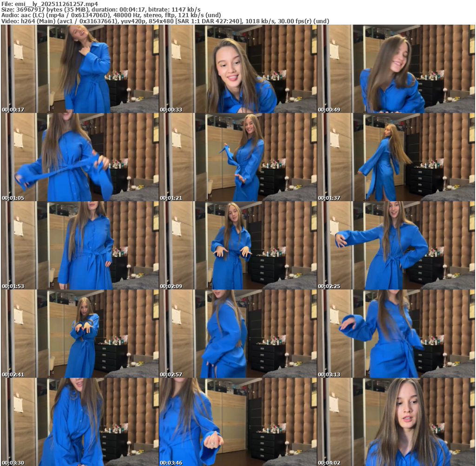476x466 pixels.
Task: Select the thumbnail stamped 00:00:49
Action: click(x=396, y=69)
